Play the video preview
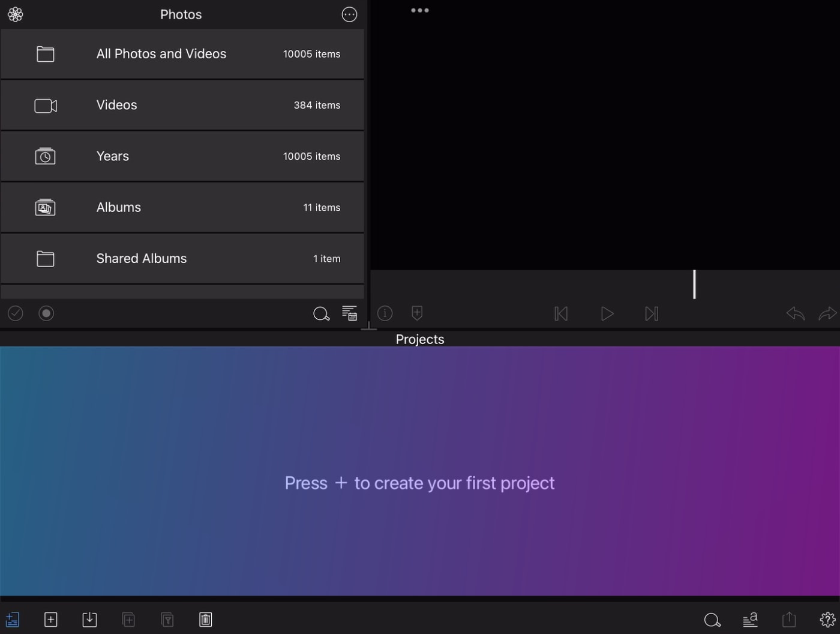Screen dimensions: 840x634 click(x=607, y=313)
